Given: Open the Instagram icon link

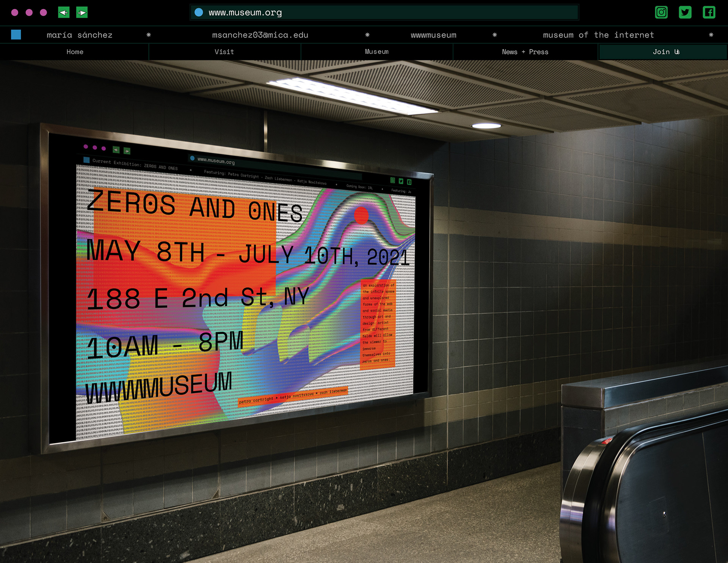Looking at the screenshot, I should tap(661, 13).
